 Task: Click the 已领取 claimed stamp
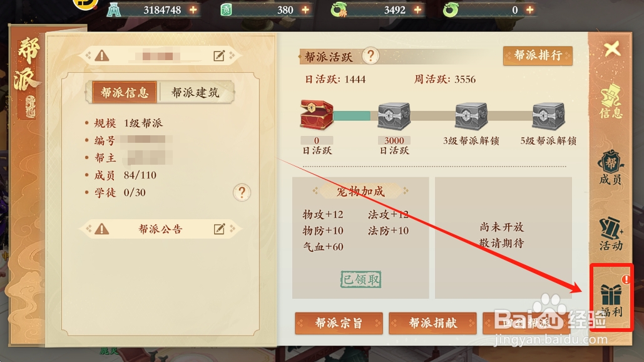click(x=361, y=279)
